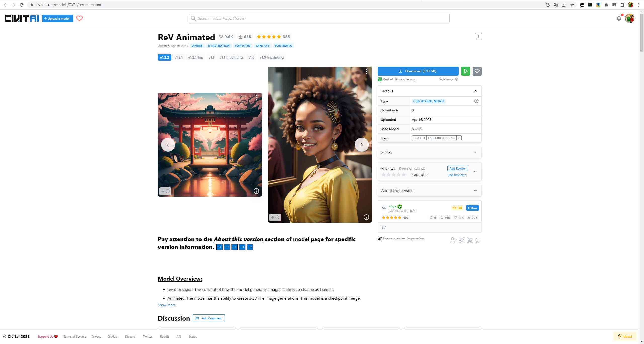Click the commercial use restricted cart icon
This screenshot has height=344, width=644.
coord(470,240)
